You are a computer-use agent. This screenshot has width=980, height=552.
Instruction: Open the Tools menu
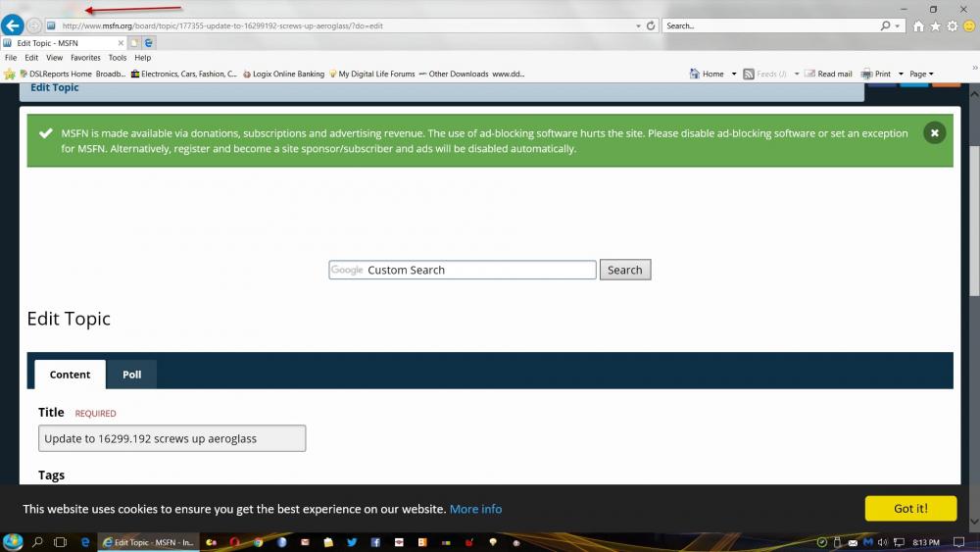pyautogui.click(x=118, y=58)
